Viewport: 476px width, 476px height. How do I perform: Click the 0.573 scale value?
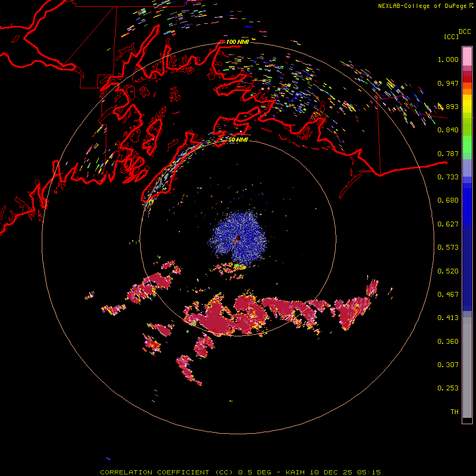448,248
